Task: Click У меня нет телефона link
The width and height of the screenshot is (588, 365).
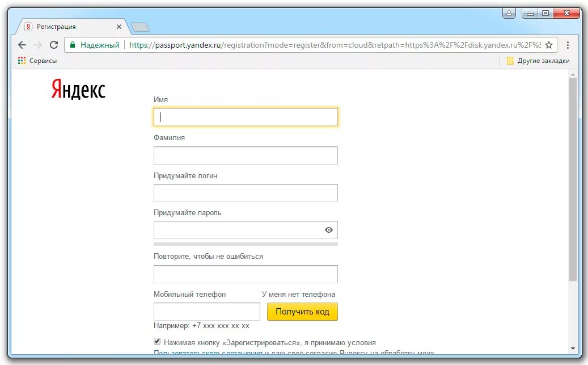Action: coord(298,295)
